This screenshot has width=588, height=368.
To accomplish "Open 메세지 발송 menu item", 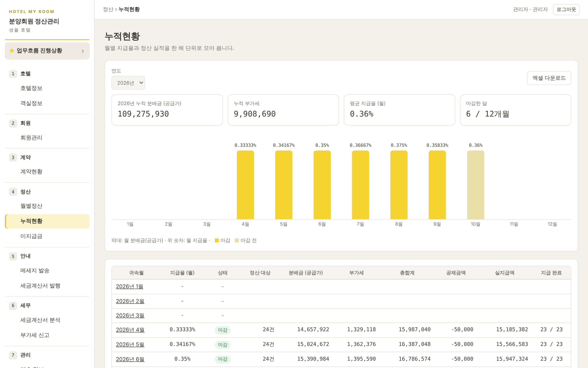I will 35,271.
